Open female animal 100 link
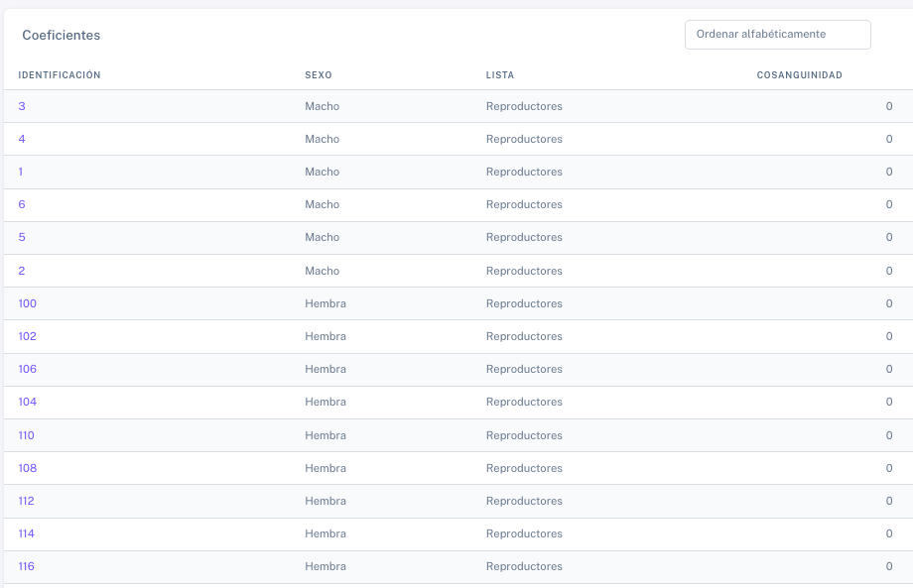The height and width of the screenshot is (588, 913). [28, 303]
